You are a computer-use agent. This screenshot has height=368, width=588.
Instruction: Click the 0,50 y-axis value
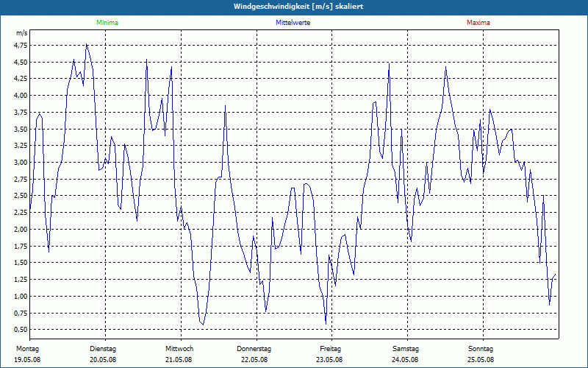tap(21, 329)
